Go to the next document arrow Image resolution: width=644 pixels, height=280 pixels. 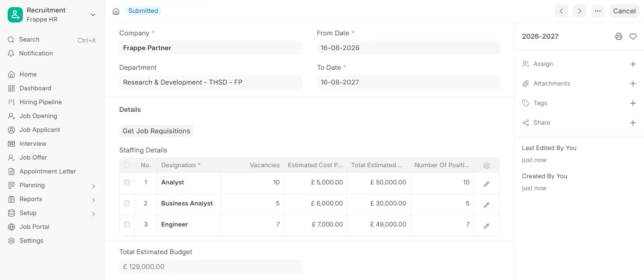point(580,11)
